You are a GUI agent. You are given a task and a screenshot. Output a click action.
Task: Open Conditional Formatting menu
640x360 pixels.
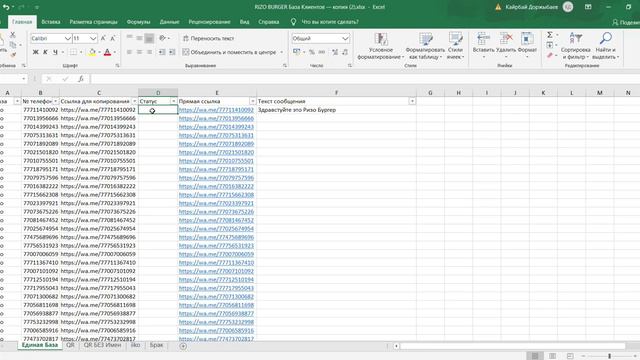[x=380, y=46]
